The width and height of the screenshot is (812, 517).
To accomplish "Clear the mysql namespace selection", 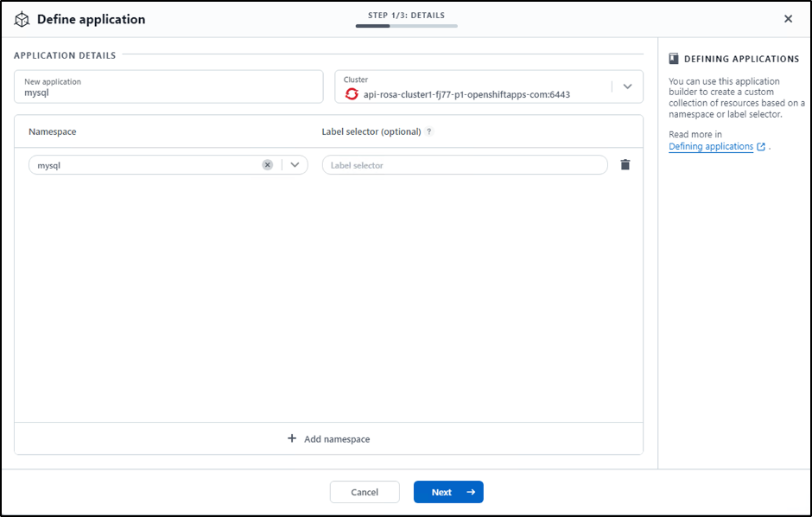I will (x=268, y=165).
